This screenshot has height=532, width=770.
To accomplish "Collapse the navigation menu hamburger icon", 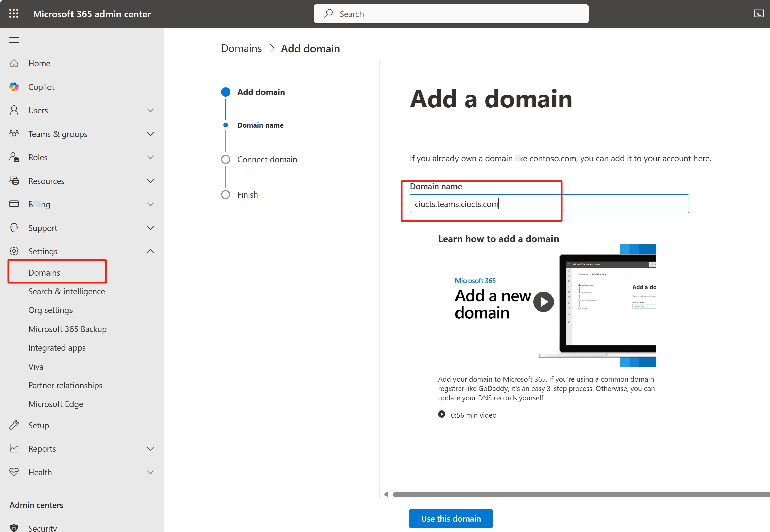I will tap(14, 40).
